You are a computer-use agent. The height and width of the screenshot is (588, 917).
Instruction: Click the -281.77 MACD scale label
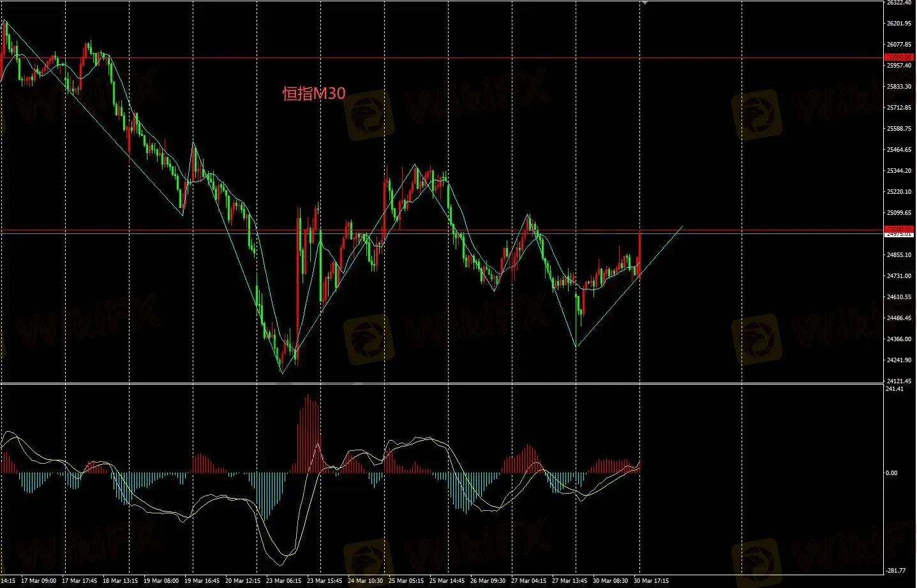pos(896,571)
